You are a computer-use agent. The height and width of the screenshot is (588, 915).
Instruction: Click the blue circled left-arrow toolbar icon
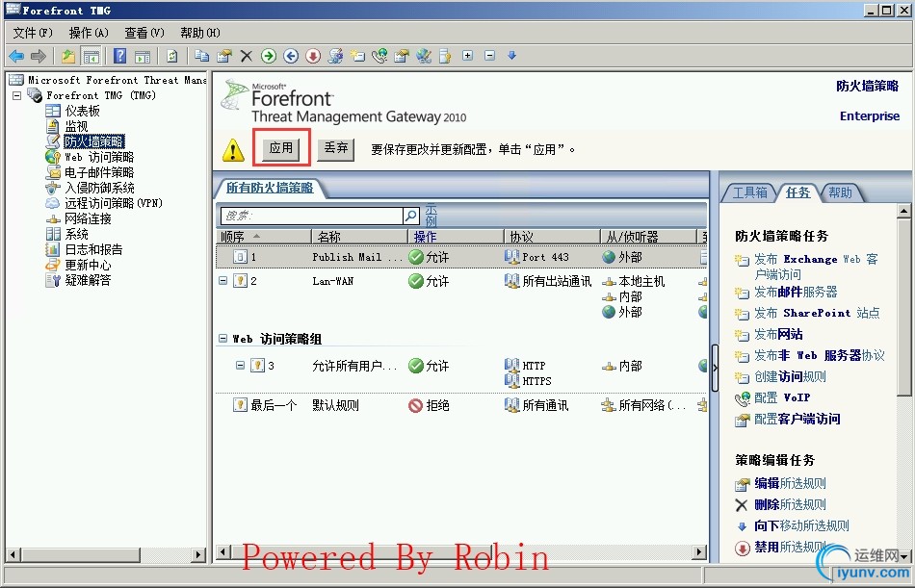291,56
